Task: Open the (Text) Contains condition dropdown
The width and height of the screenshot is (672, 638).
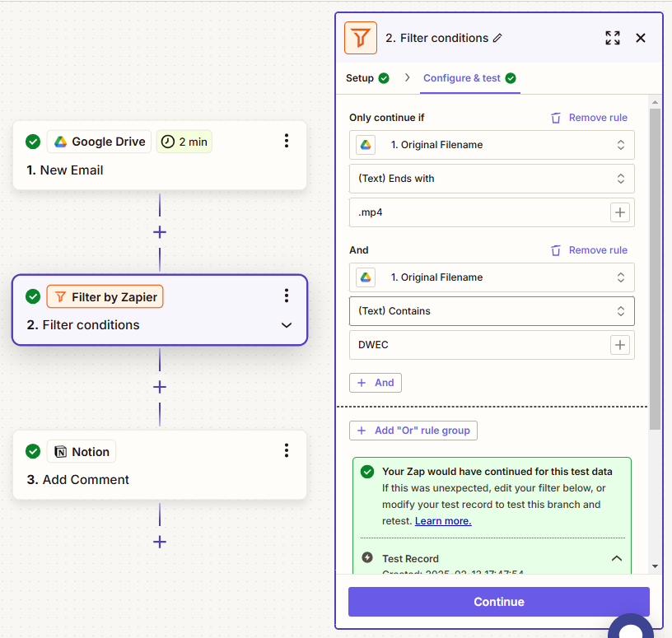Action: coord(492,311)
